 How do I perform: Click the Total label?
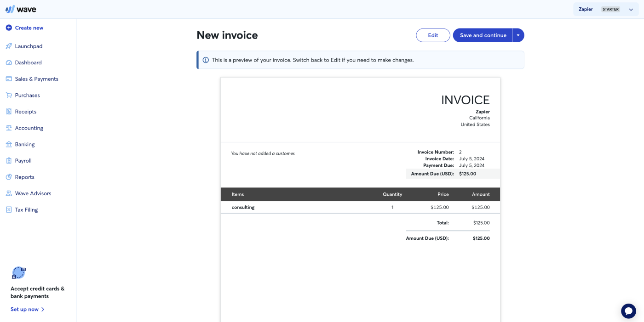click(x=443, y=223)
